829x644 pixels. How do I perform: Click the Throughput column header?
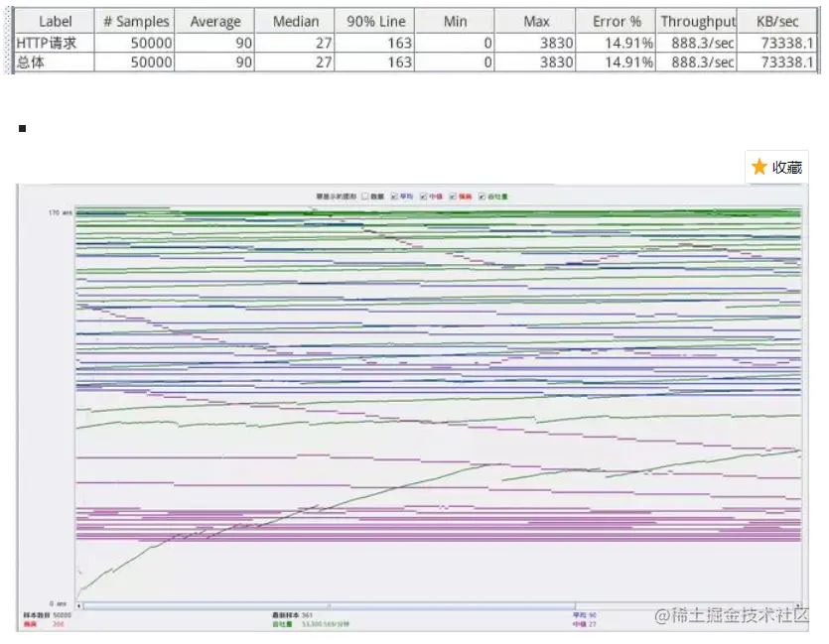click(x=697, y=21)
